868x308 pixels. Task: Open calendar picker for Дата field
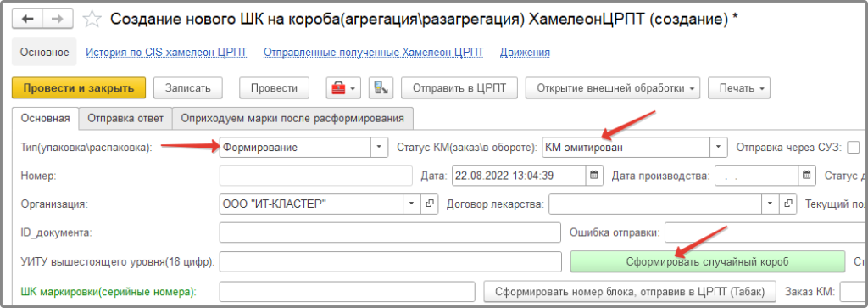pyautogui.click(x=594, y=176)
